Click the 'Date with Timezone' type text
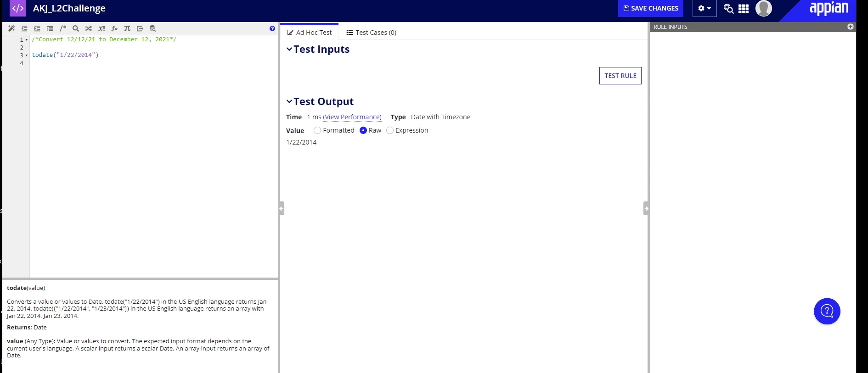Screen dimensions: 868x373 tap(440, 117)
